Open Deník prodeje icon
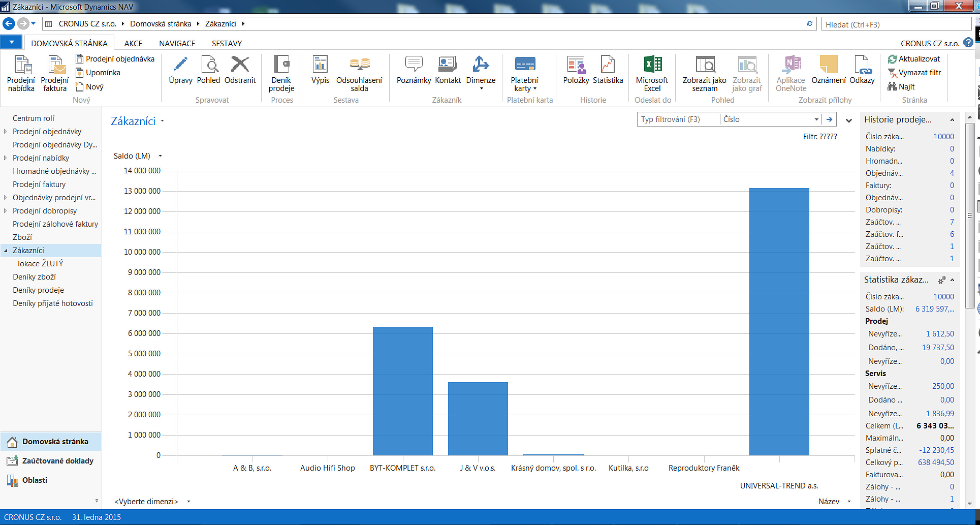Image resolution: width=980 pixels, height=525 pixels. 281,65
